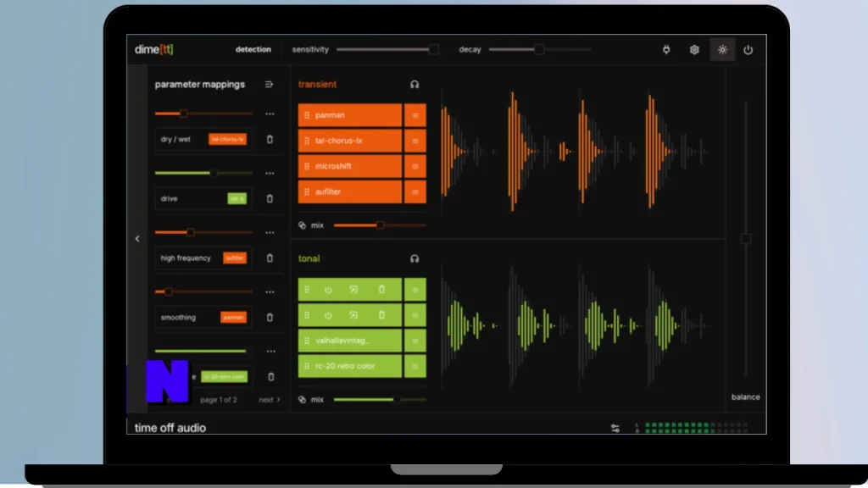Click the decay slider handle
This screenshot has height=488, width=868.
538,50
